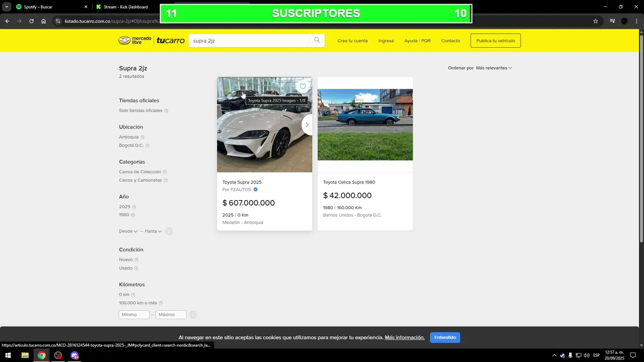Apply the kilometer range arrow button
The image size is (644, 362).
193,315
